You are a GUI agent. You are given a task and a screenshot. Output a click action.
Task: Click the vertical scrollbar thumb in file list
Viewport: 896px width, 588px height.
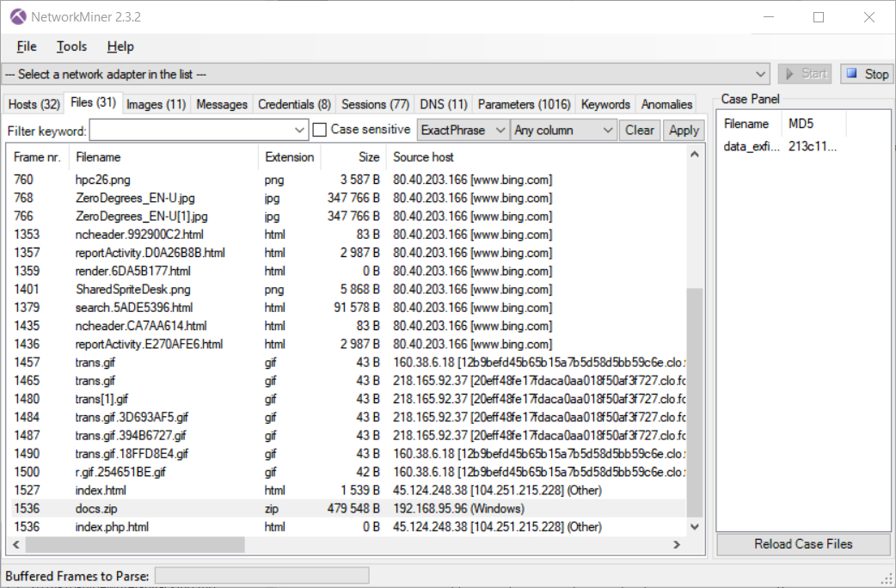point(694,402)
